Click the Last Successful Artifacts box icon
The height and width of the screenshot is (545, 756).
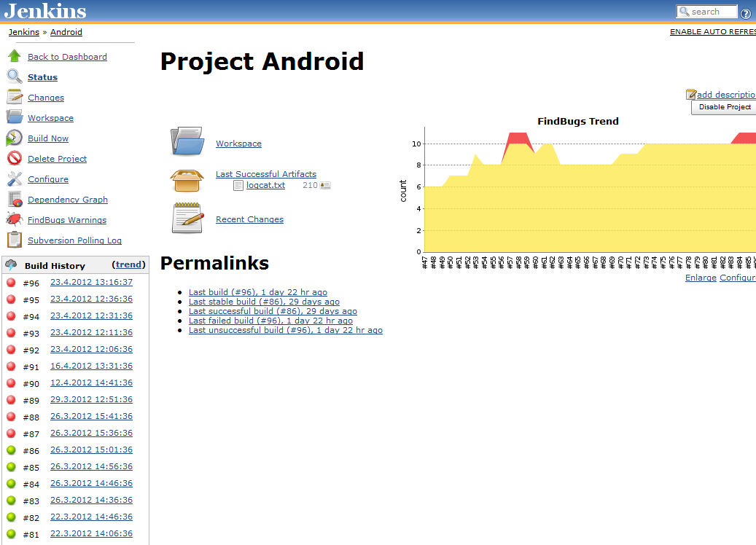click(187, 181)
